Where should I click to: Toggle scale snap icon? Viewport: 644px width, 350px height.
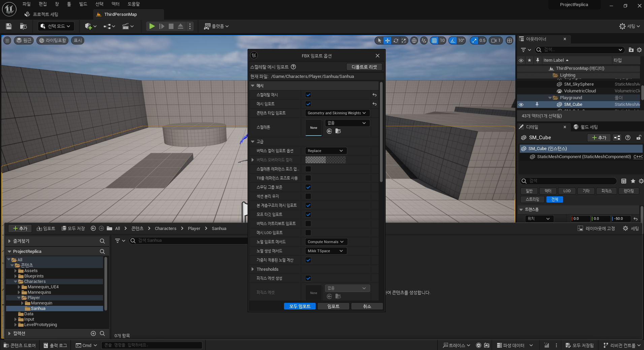pyautogui.click(x=474, y=40)
